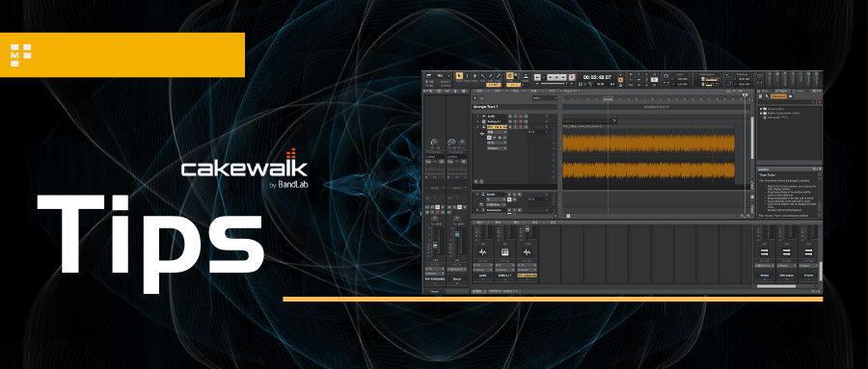Toggle input echo on Battery 4 1 track
The image size is (868, 369).
coord(526,121)
